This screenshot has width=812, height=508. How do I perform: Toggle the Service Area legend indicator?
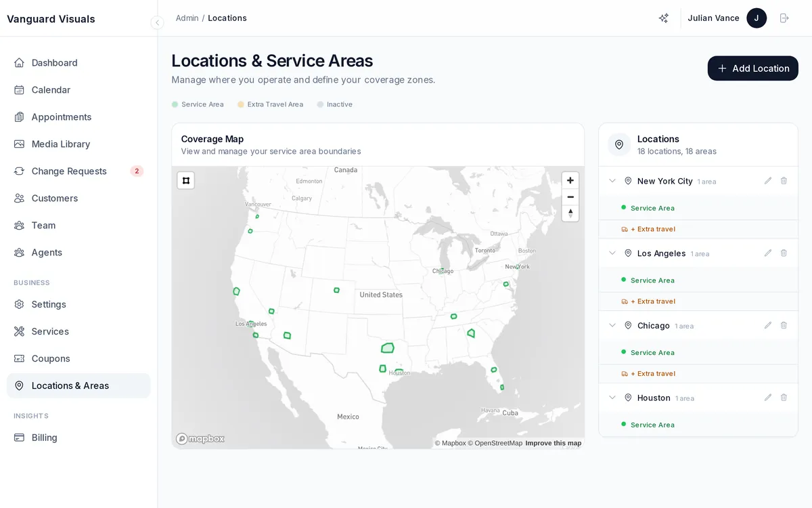click(176, 104)
